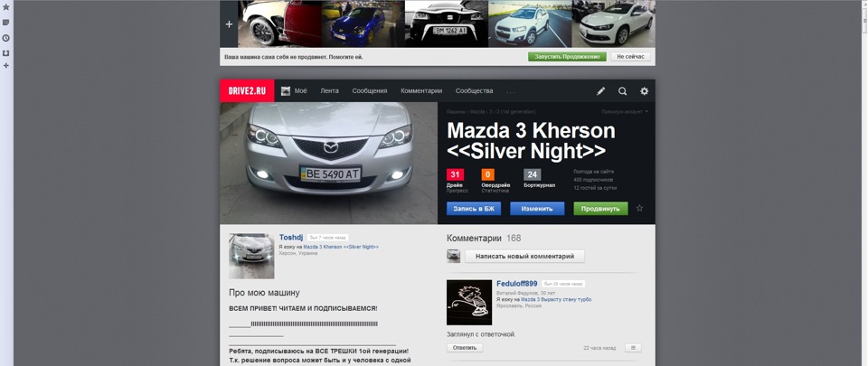868x366 pixels.
Task: Open downloads icon in browser sidebar
Action: 6,53
